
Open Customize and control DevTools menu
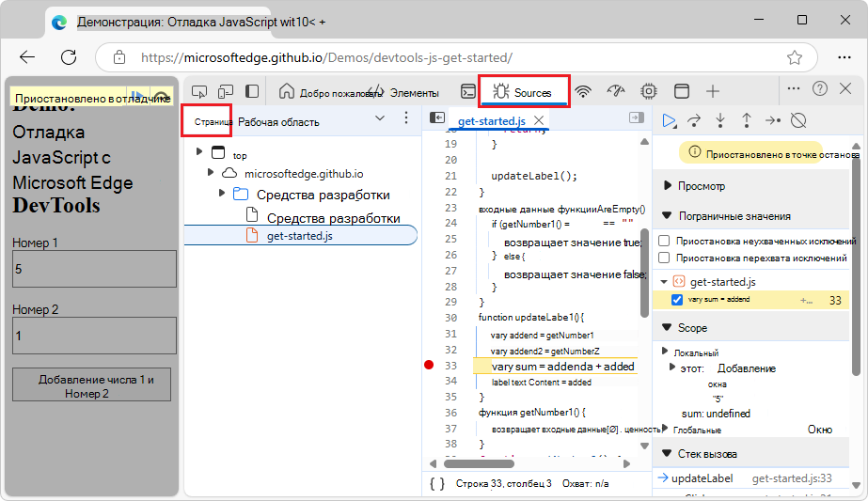794,88
